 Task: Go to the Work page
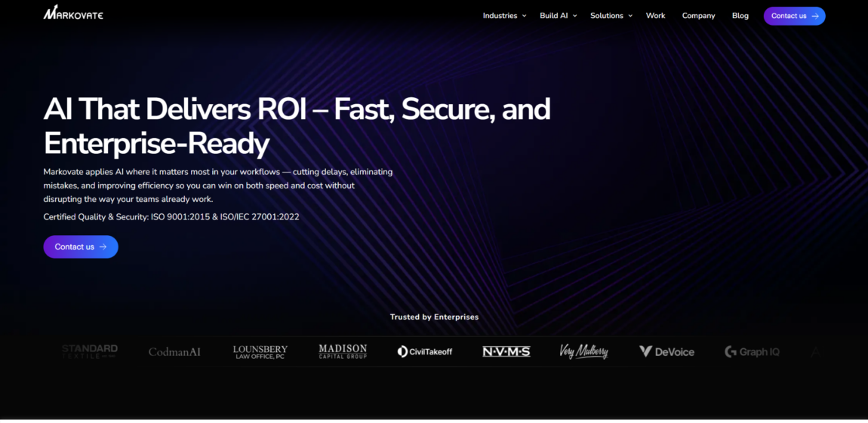[x=655, y=16]
